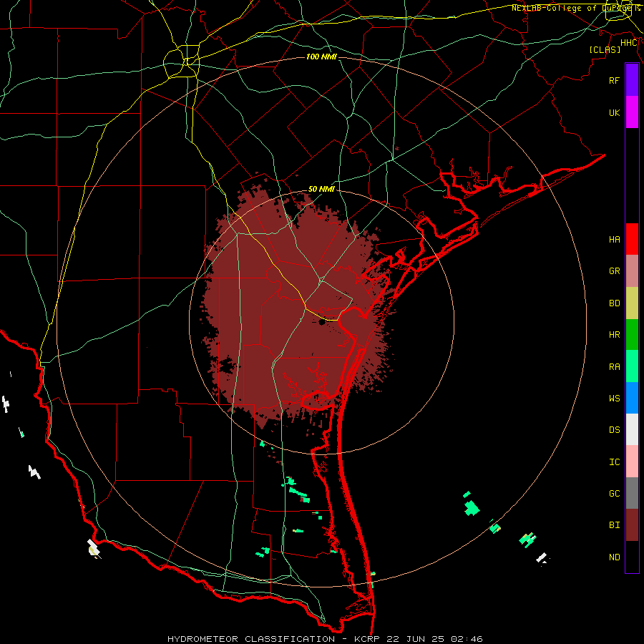Click the DS white legend swatch
This screenshot has width=644, height=644.
tap(632, 429)
